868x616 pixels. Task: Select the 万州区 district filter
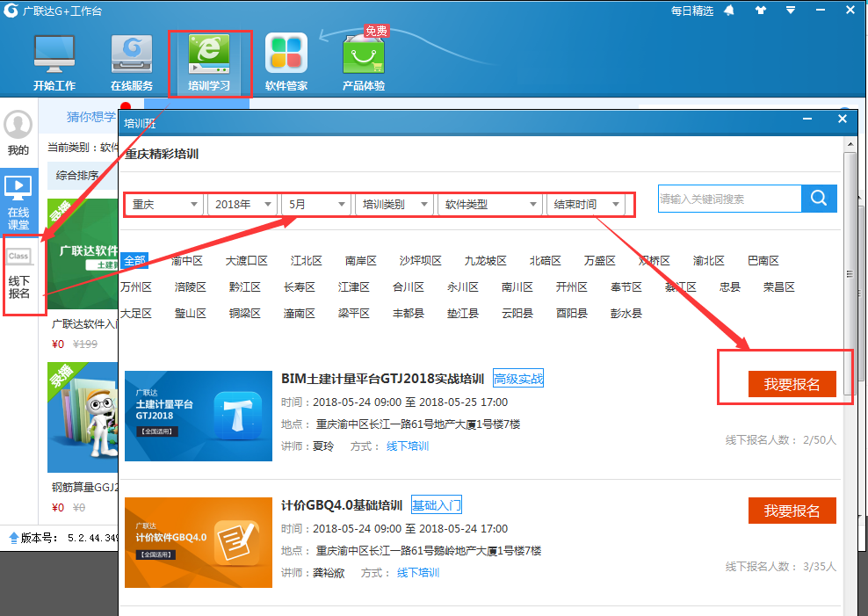point(136,287)
